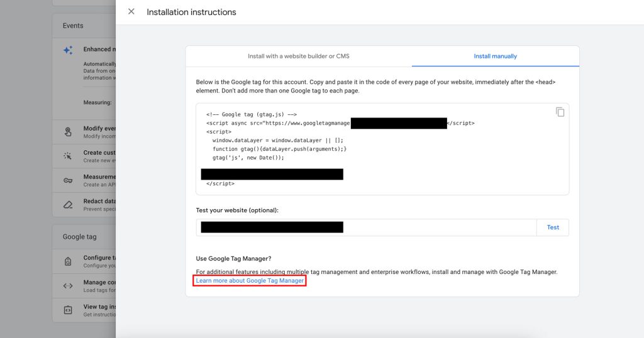Click the Enhanced measurement sparkle icon
Viewport: 644px width, 338px height.
click(68, 50)
